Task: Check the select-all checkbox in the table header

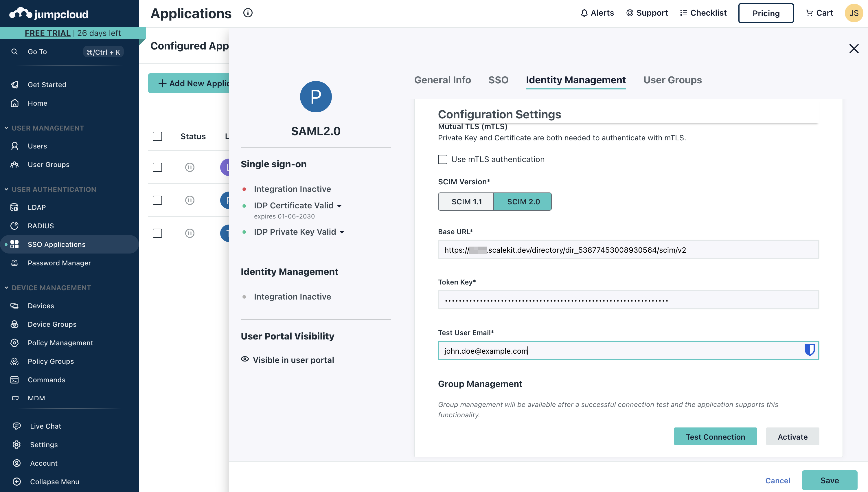Action: pos(157,136)
